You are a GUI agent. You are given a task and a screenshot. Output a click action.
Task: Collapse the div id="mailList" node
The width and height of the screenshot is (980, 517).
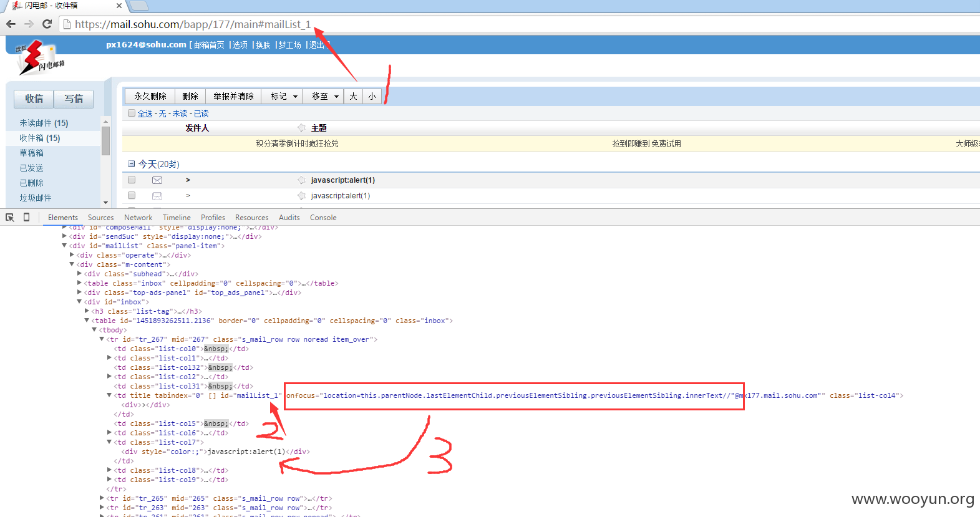point(65,246)
